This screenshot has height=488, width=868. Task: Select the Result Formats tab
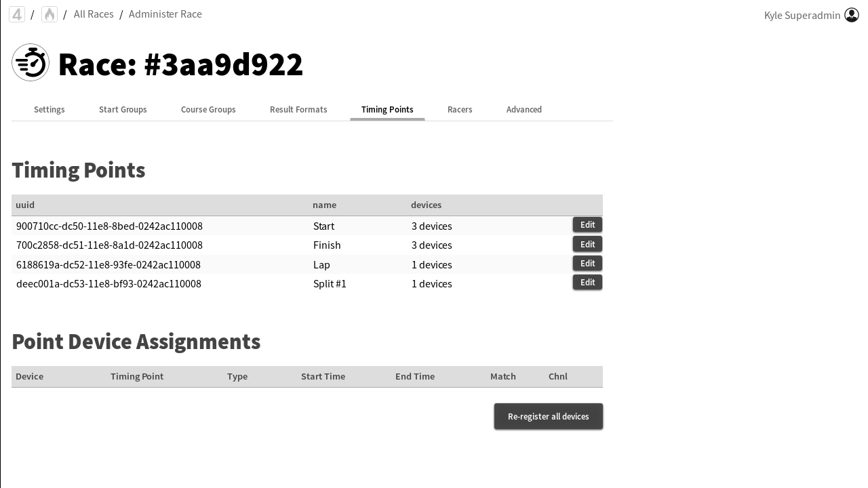pos(298,110)
